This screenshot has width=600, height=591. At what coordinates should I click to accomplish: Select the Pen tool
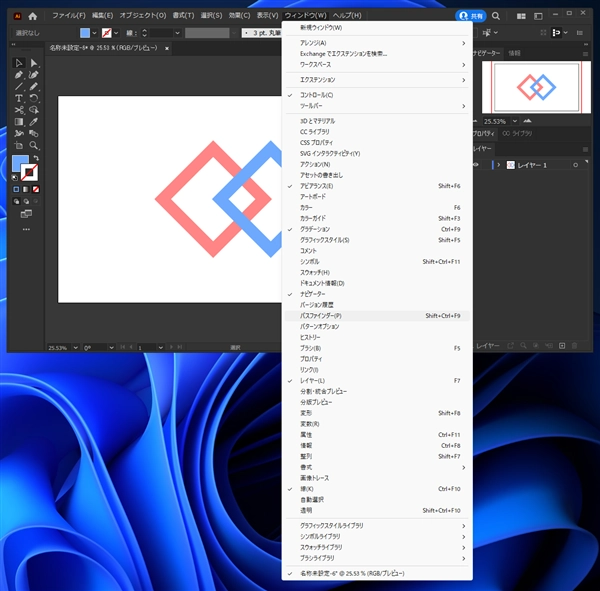(18, 75)
